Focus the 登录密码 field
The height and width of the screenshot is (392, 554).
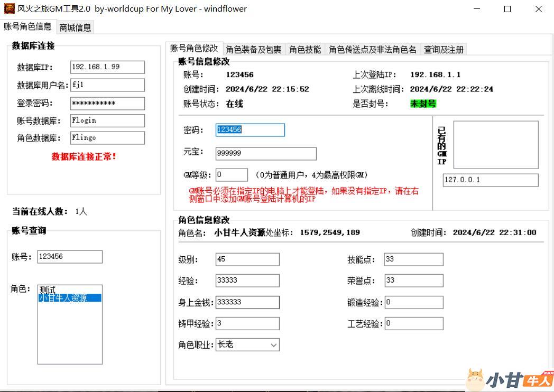(107, 103)
